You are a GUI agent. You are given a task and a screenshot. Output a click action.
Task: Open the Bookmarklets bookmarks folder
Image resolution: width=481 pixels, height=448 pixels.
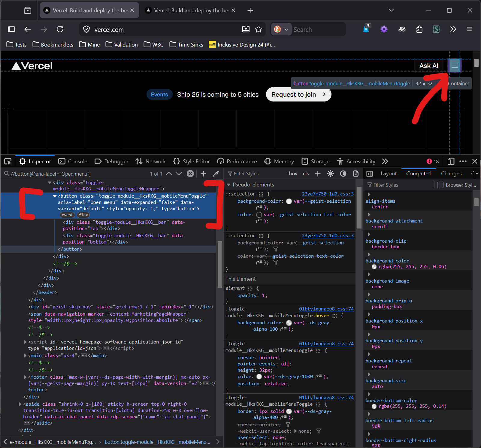(x=53, y=44)
